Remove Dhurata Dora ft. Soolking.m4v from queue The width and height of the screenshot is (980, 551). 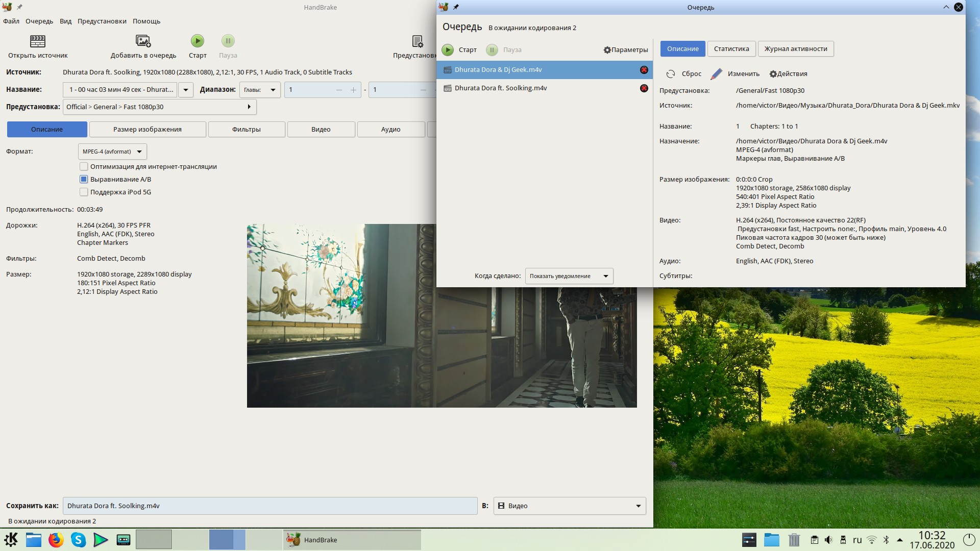(x=644, y=88)
